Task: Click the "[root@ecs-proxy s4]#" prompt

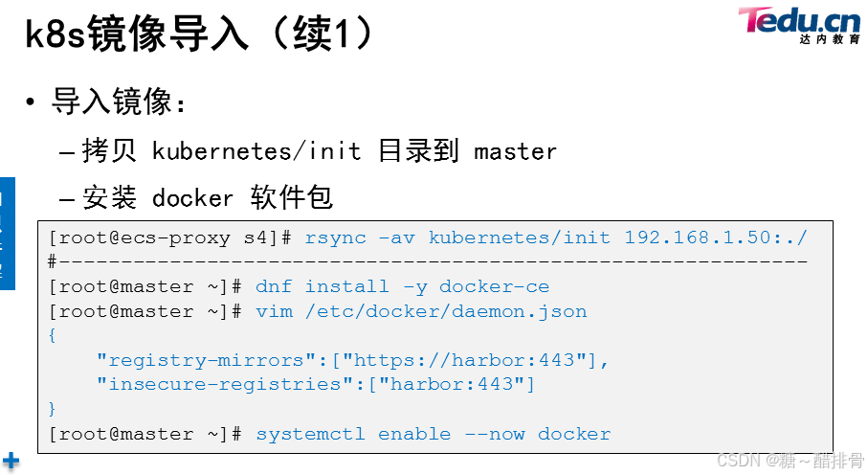Action: [174, 237]
